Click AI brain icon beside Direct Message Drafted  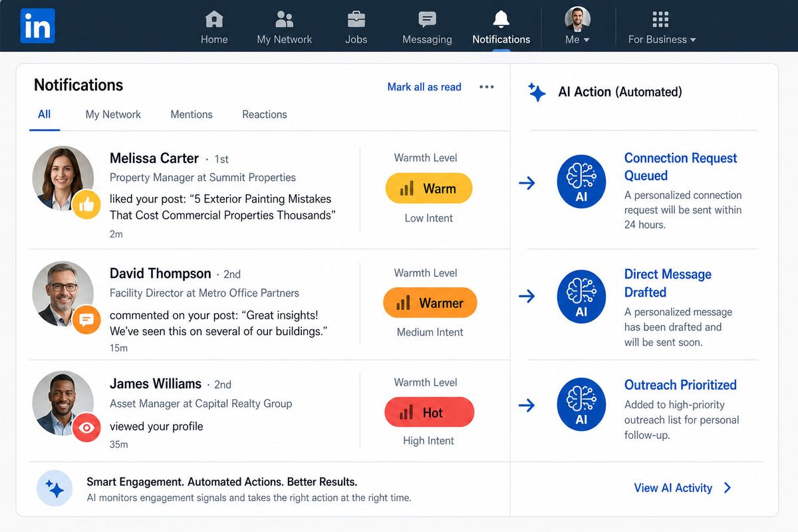[x=581, y=296]
